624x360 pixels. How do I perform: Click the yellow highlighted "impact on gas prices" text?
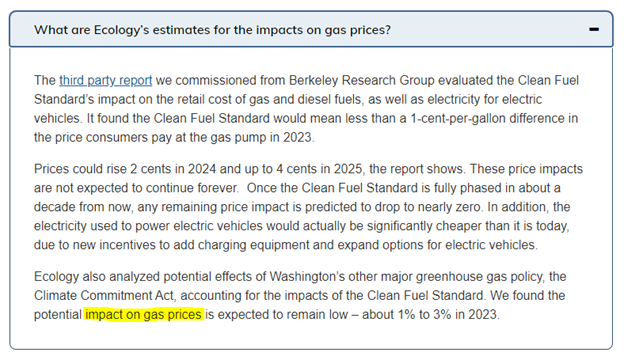click(x=143, y=315)
